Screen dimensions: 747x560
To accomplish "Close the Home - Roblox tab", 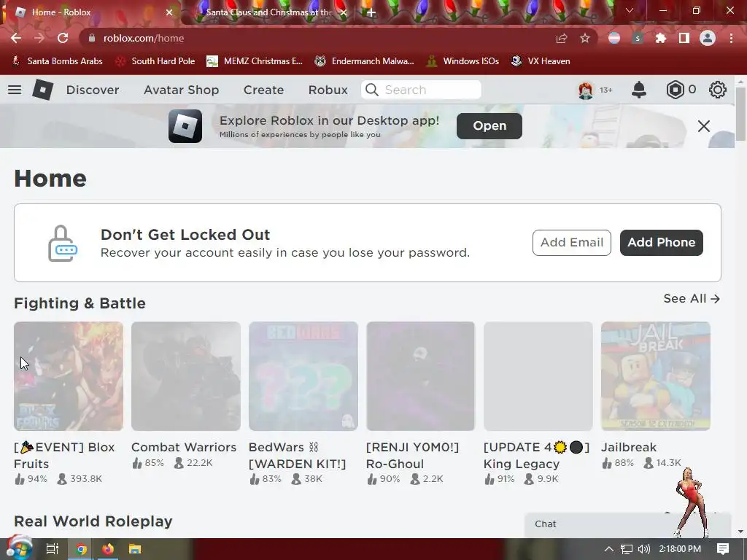I will coord(169,12).
